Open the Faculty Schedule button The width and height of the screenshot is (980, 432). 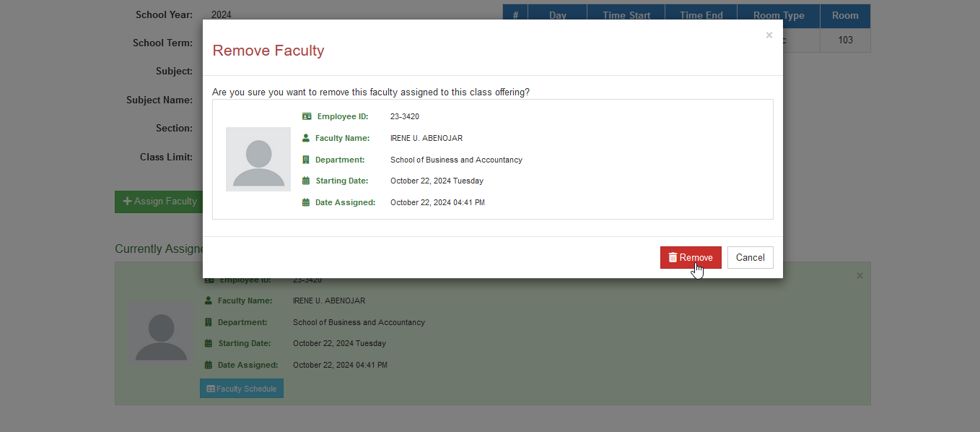(x=242, y=389)
